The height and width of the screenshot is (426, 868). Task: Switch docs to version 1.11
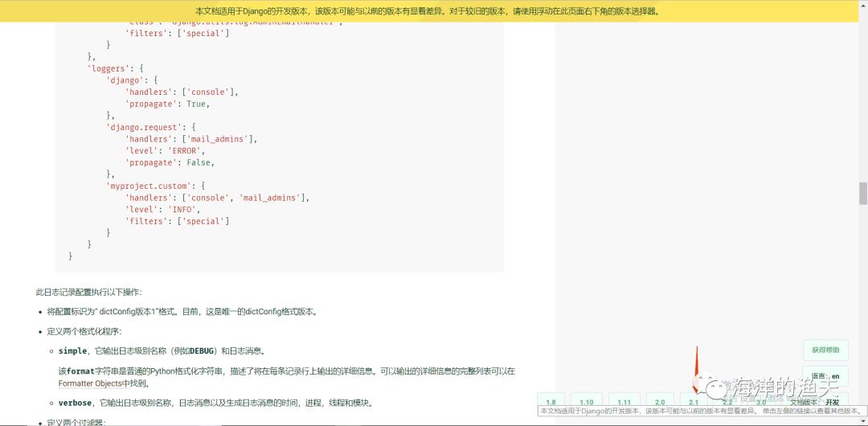[624, 402]
